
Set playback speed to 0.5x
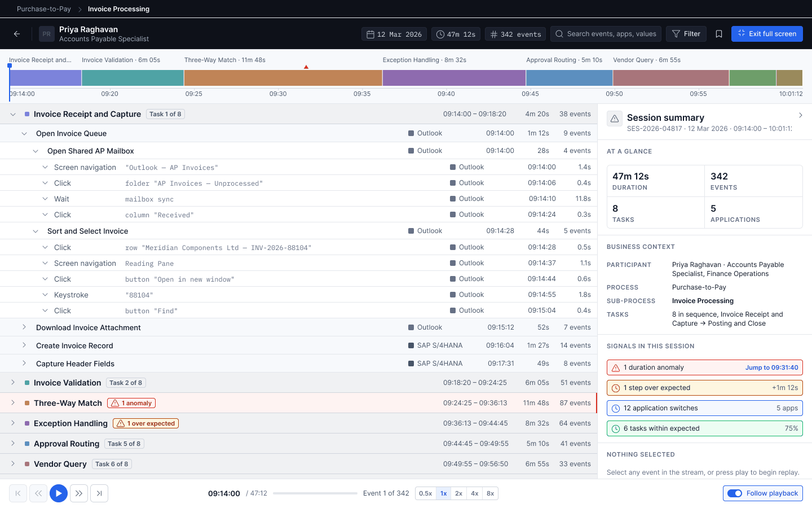coord(426,493)
